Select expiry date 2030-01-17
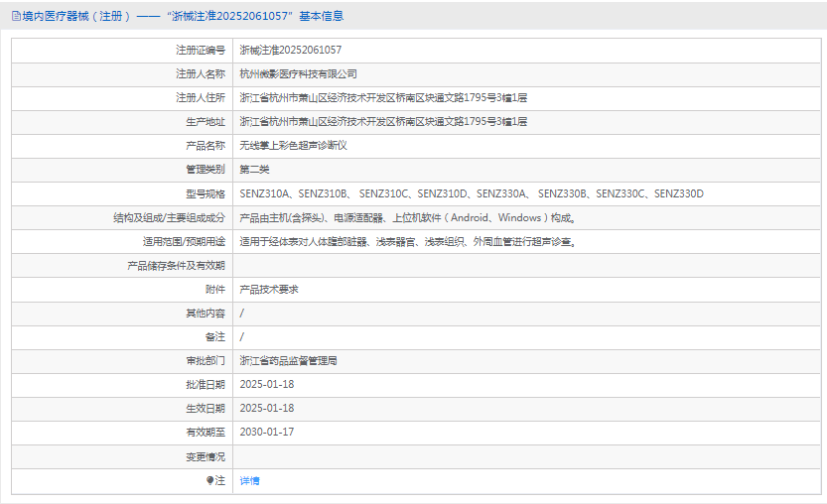Viewport: 827px width, 504px height. tap(267, 433)
